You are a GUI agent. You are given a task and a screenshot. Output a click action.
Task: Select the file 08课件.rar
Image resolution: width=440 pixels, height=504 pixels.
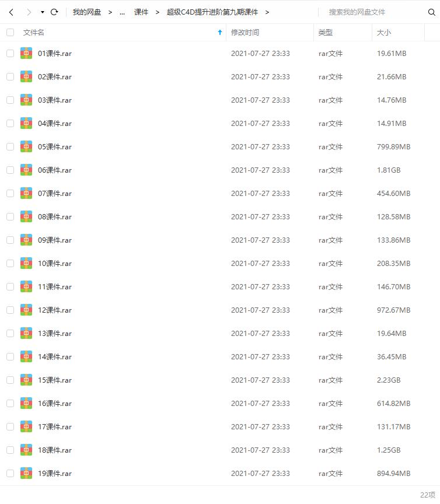[x=55, y=216]
